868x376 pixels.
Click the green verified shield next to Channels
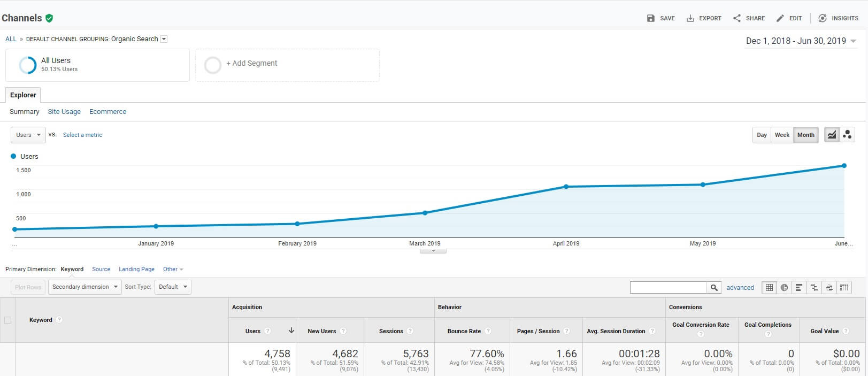[49, 18]
